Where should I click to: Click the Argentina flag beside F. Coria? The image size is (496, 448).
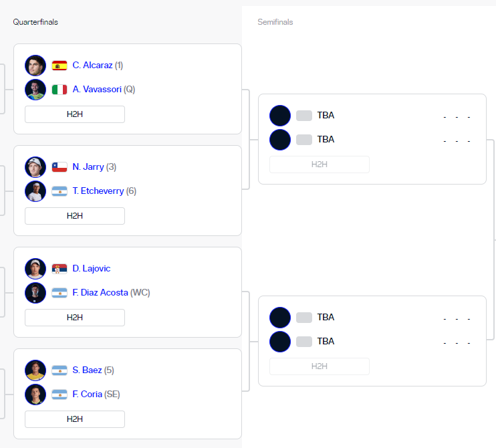pyautogui.click(x=59, y=395)
